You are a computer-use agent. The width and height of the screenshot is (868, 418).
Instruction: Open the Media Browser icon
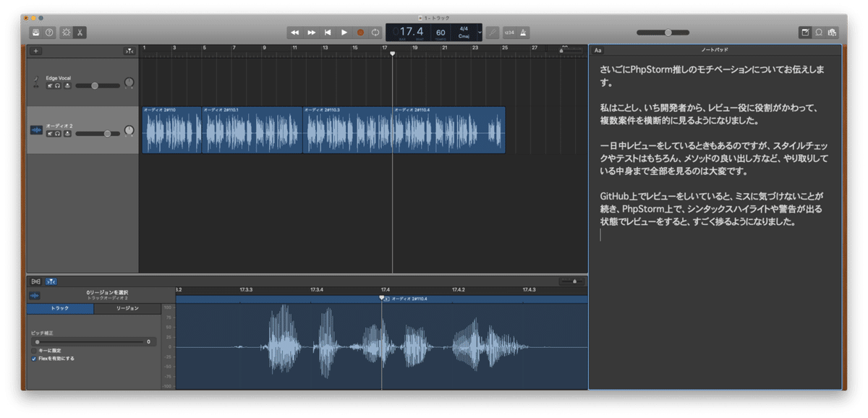[x=833, y=33]
